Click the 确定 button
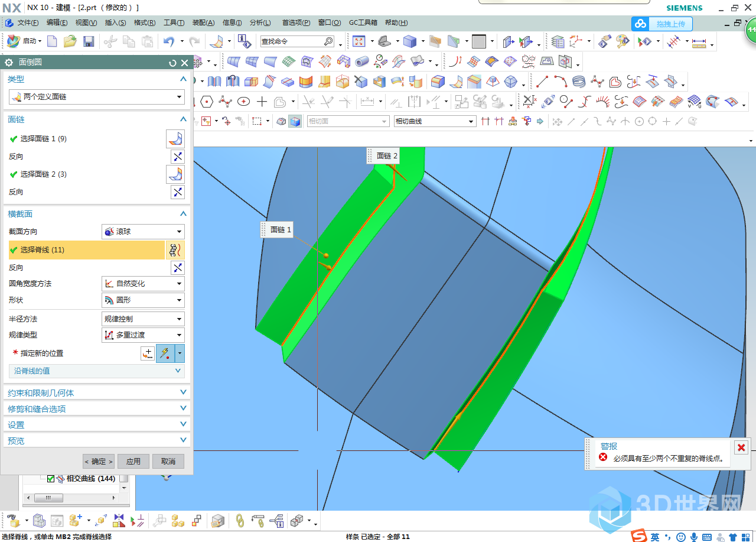The height and width of the screenshot is (542, 756). click(99, 462)
